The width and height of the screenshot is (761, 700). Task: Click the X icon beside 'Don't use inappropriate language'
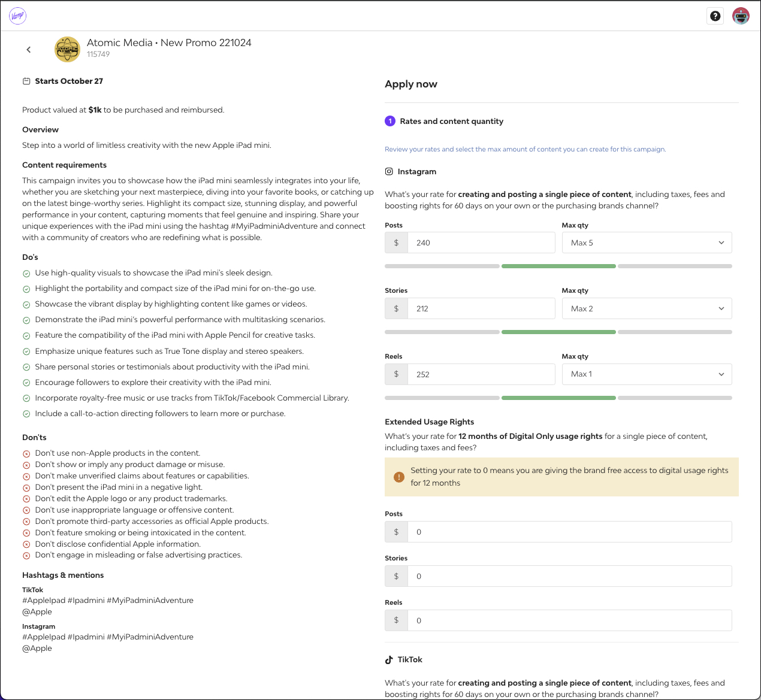coord(26,511)
